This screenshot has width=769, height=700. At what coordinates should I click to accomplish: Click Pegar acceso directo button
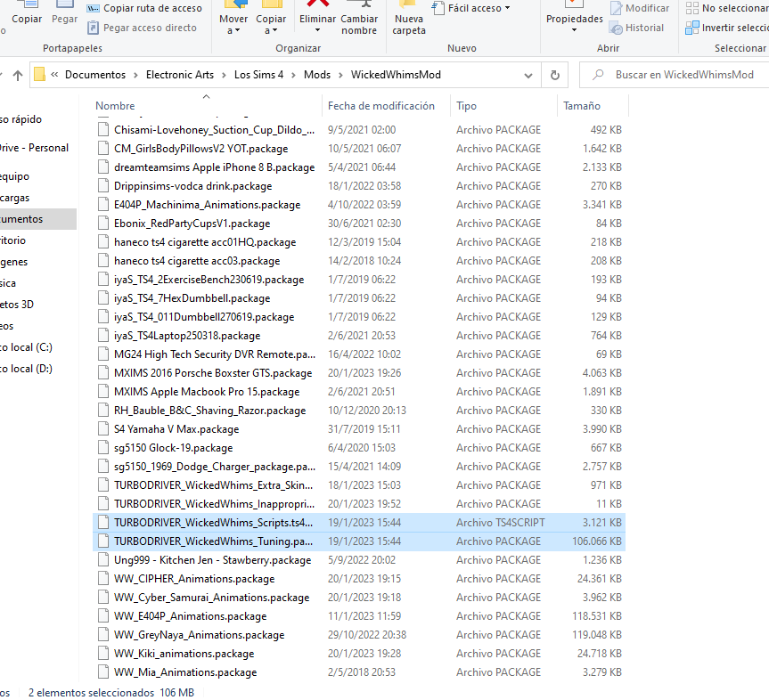point(142,28)
